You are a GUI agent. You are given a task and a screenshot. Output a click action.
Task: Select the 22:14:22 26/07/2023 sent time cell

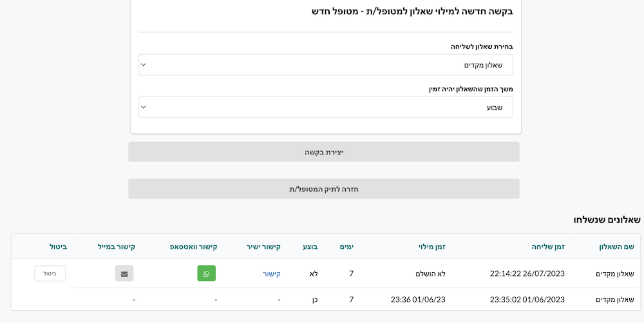pyautogui.click(x=527, y=273)
